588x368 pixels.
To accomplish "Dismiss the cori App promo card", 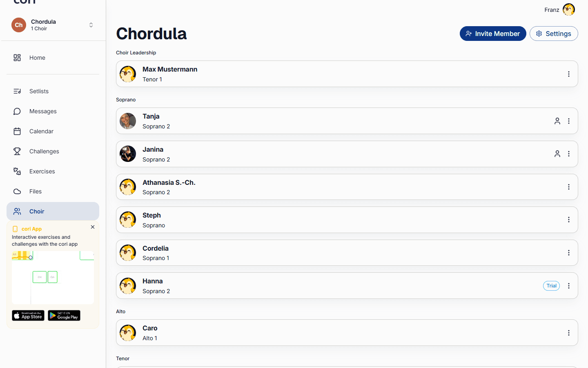I will [x=93, y=227].
